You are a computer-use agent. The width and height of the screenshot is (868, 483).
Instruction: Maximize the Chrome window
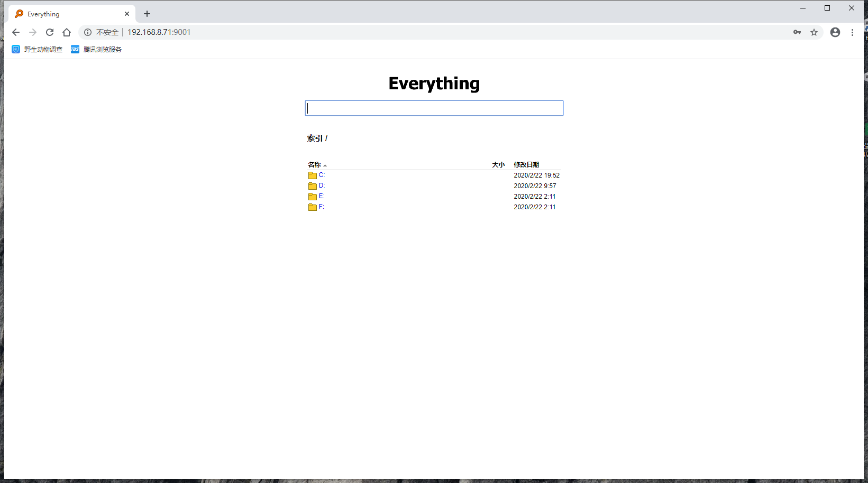827,8
